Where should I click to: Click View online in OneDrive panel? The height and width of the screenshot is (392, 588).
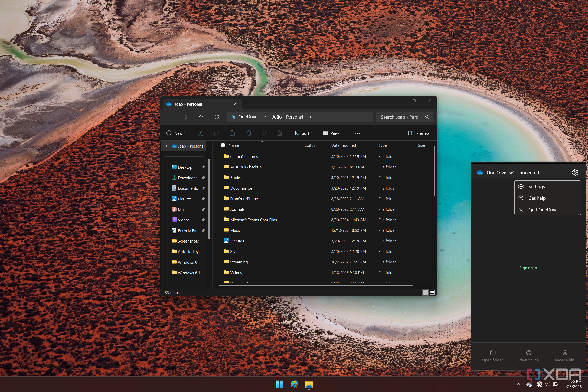pyautogui.click(x=528, y=356)
